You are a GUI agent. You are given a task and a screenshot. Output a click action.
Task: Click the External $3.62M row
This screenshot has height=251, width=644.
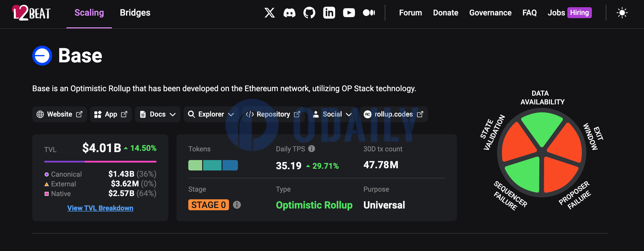pyautogui.click(x=100, y=184)
